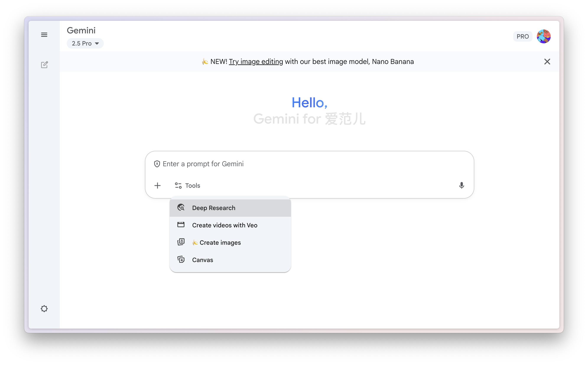This screenshot has width=588, height=365.
Task: Open Gemini settings via the gear icon
Action: [44, 309]
